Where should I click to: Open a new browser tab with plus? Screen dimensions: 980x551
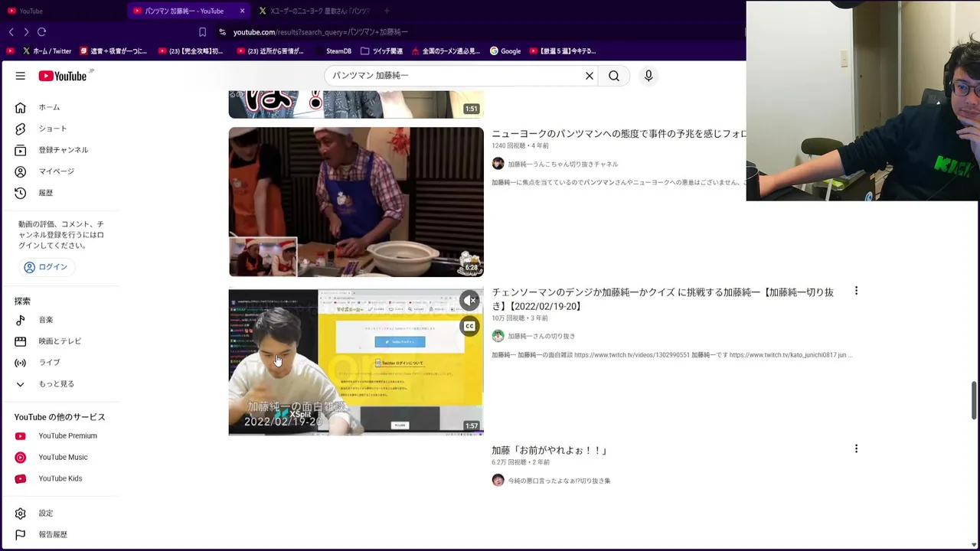[x=387, y=11]
